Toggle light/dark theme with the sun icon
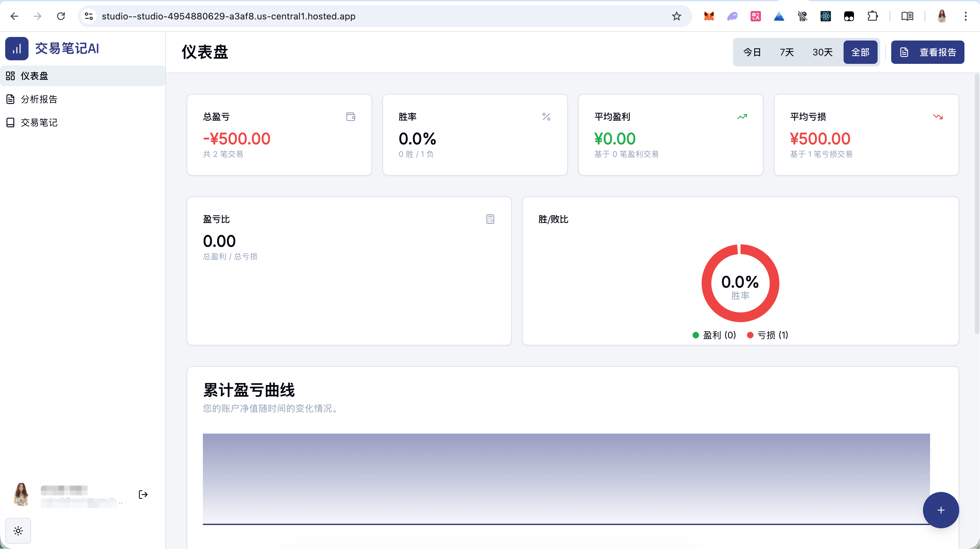Screen dimensions: 980x549 click(18, 530)
